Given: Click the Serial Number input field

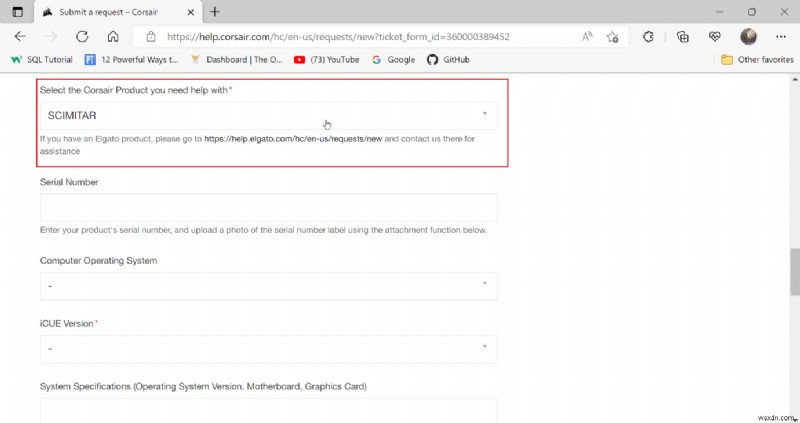Looking at the screenshot, I should coord(268,207).
